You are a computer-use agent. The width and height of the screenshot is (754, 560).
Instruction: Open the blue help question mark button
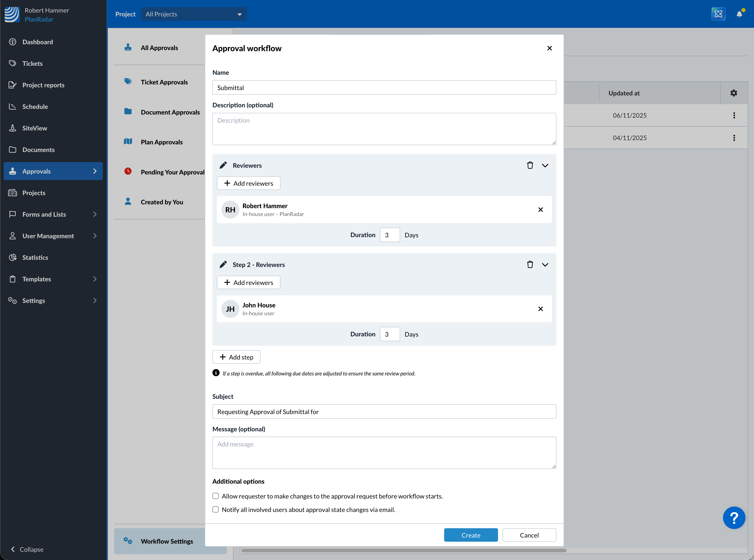[734, 518]
